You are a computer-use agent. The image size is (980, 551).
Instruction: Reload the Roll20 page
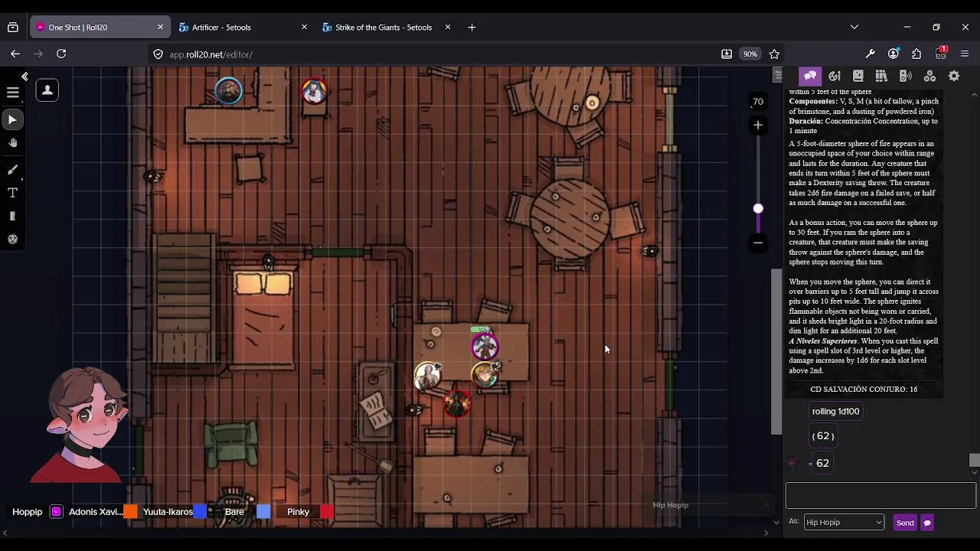61,54
